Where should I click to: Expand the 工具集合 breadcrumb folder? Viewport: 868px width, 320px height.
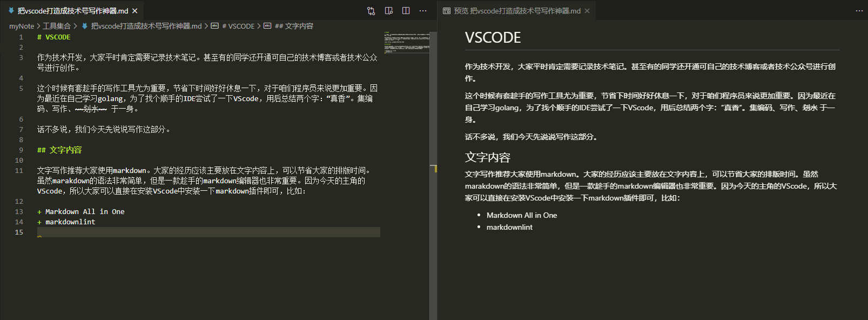57,26
